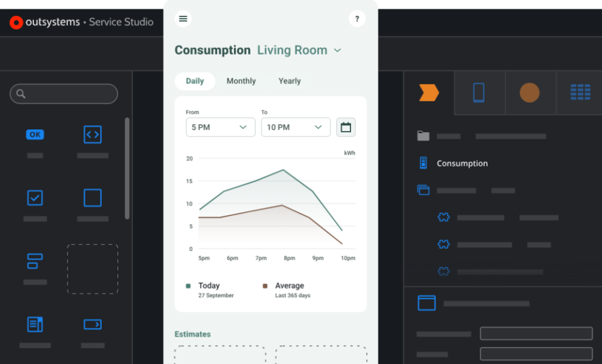The image size is (602, 364).
Task: Open the hamburger menu in the app preview
Action: click(x=183, y=18)
